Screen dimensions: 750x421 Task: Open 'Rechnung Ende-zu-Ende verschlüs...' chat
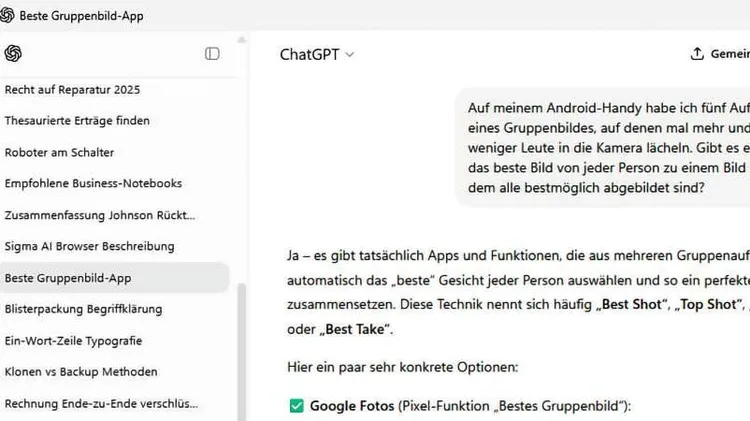tap(101, 404)
